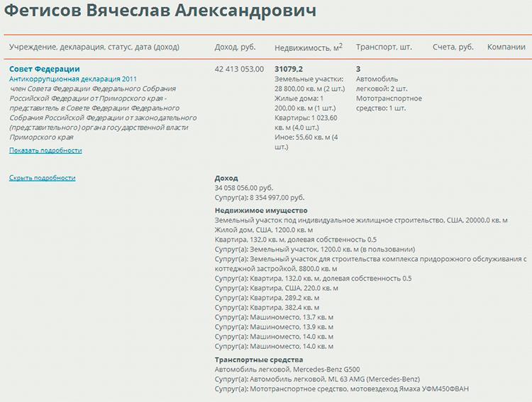
Task: Select spouse income 8 354 997,00 руб.
Action: 259,197
